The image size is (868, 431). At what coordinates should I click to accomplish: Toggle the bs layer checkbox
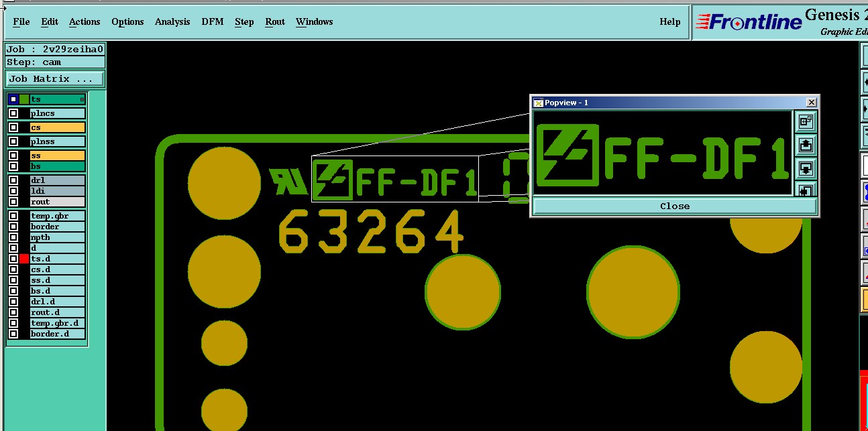(x=13, y=166)
